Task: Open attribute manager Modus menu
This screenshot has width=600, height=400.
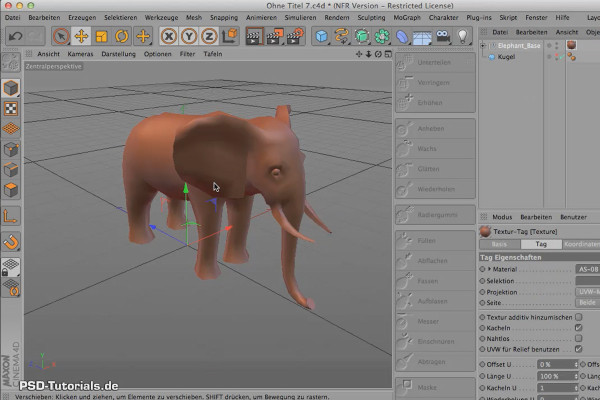Action: pyautogui.click(x=502, y=217)
